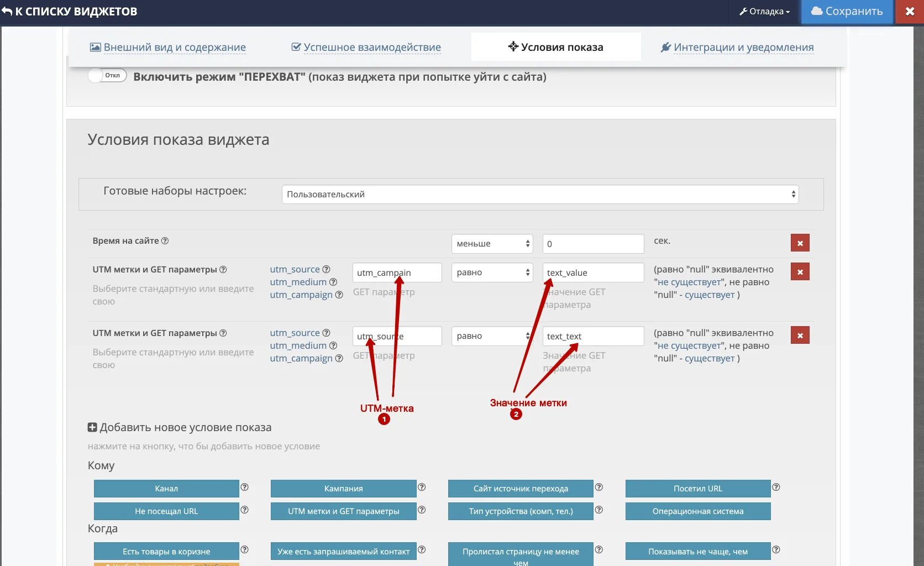Image resolution: width=924 pixels, height=566 pixels.
Task: Choose utm_campaign in second UTM row
Action: point(301,358)
